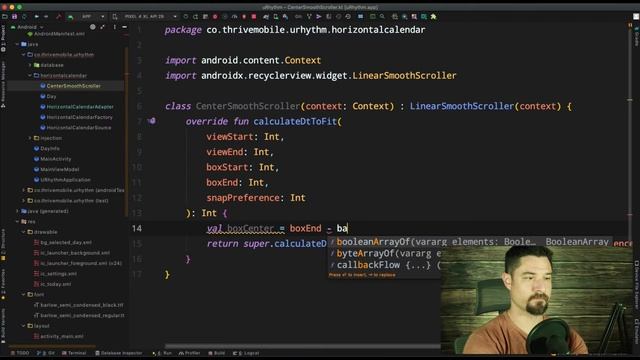Screen dimensions: 640x360
Task: Collapse the drawable folder
Action: point(24,232)
